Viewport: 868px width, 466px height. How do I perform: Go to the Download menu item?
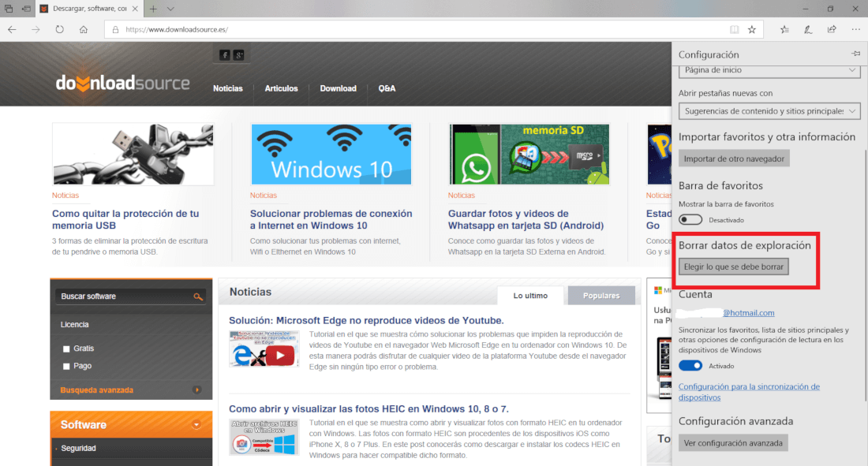click(339, 88)
